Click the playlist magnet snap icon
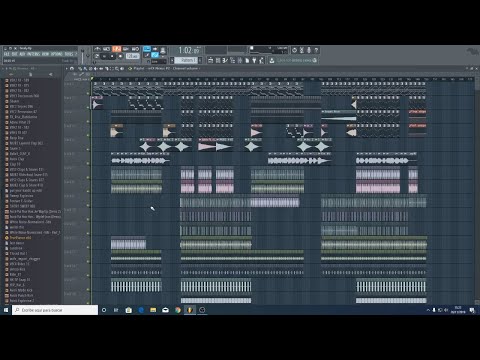This screenshot has height=360, width=480. [x=72, y=69]
